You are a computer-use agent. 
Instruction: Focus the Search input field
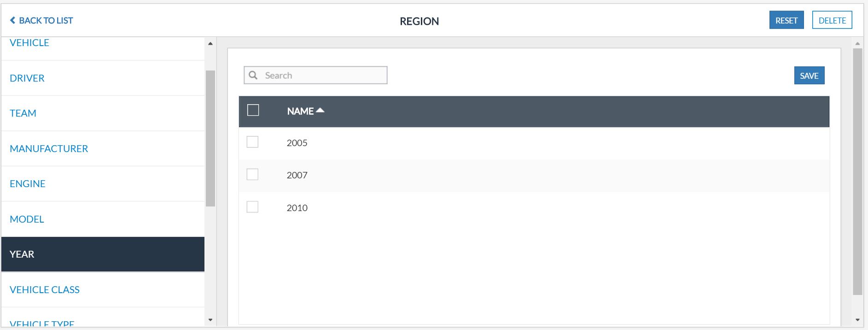(x=323, y=75)
